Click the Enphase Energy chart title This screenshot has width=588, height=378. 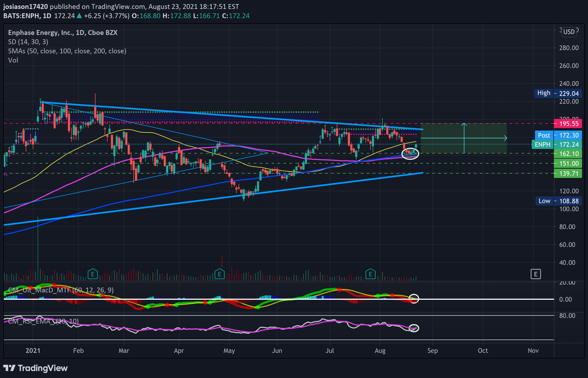pos(63,32)
